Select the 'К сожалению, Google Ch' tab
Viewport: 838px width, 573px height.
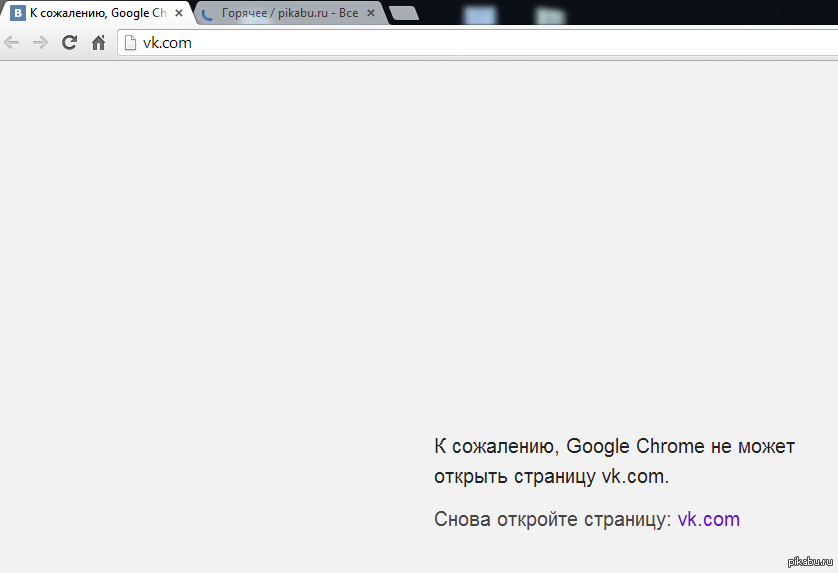pyautogui.click(x=97, y=13)
